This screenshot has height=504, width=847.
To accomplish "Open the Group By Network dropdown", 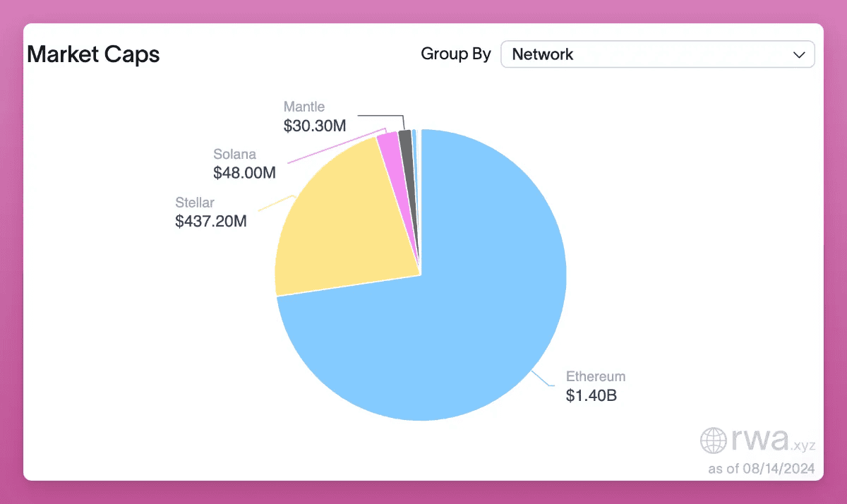I will click(x=657, y=54).
